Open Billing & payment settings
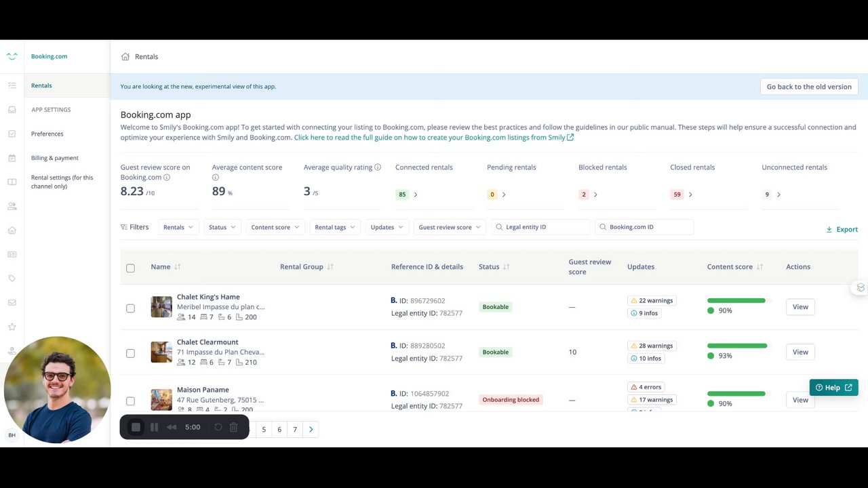 point(55,158)
